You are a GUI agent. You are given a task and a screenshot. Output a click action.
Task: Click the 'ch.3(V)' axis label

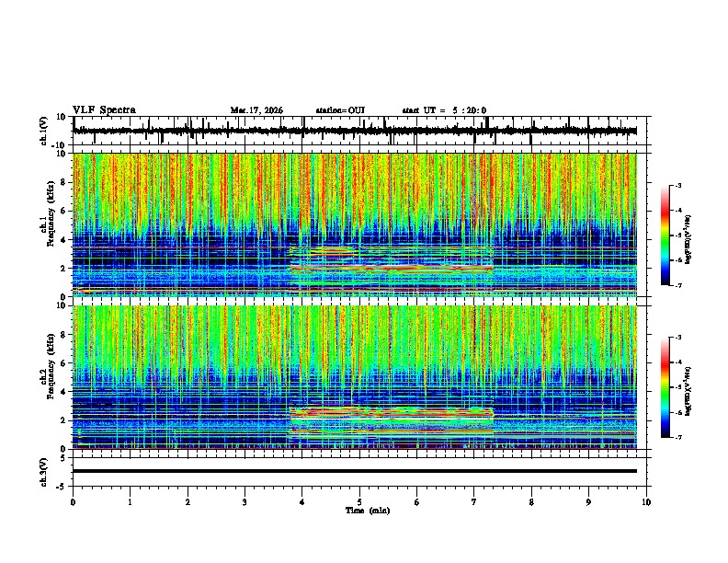[x=44, y=472]
